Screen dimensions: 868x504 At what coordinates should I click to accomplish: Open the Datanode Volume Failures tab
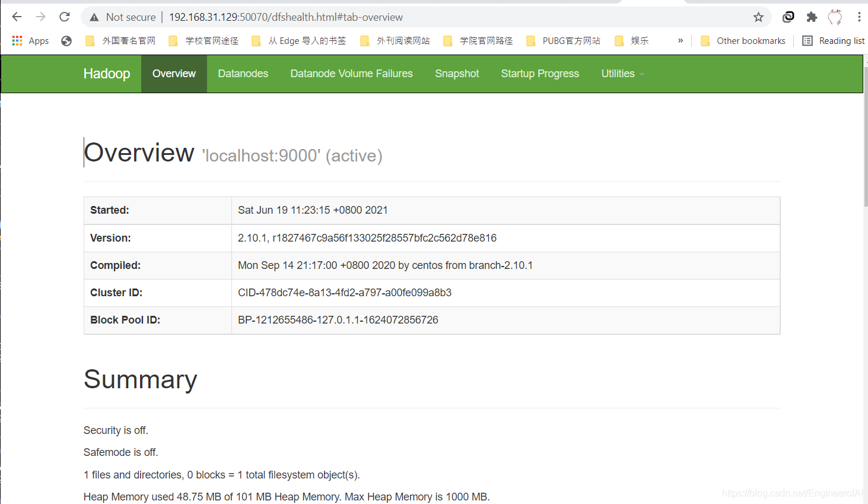[352, 74]
